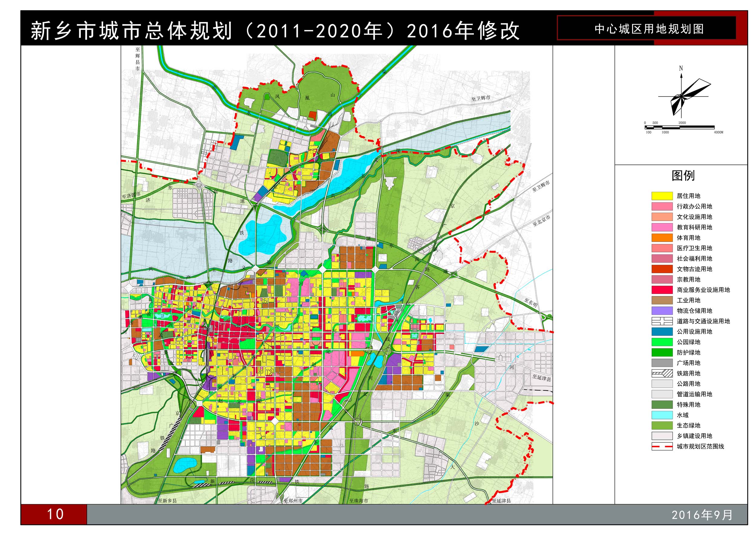Choose the red 商业服务业设施用地 swatch
Viewport: 756px width, 535px height.
(x=662, y=290)
